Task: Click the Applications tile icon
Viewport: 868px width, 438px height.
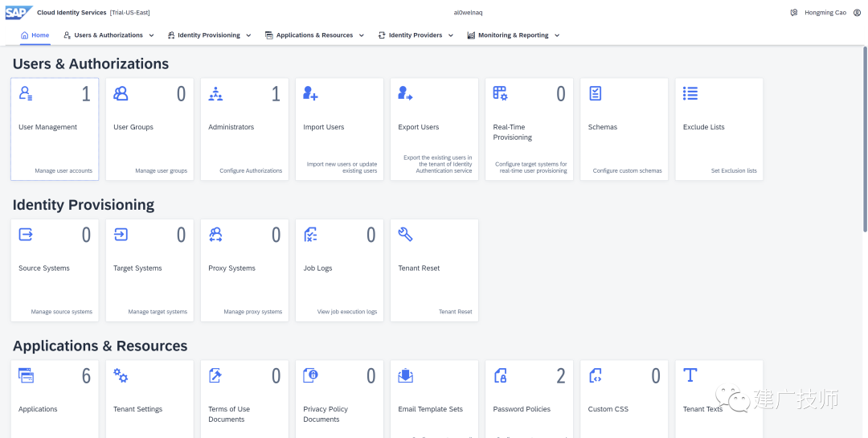Action: (x=26, y=375)
